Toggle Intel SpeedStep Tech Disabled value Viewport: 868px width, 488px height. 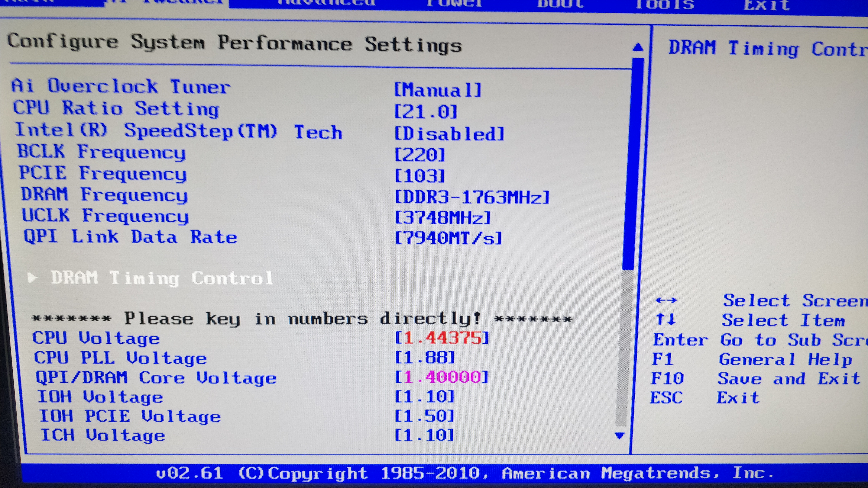[449, 134]
